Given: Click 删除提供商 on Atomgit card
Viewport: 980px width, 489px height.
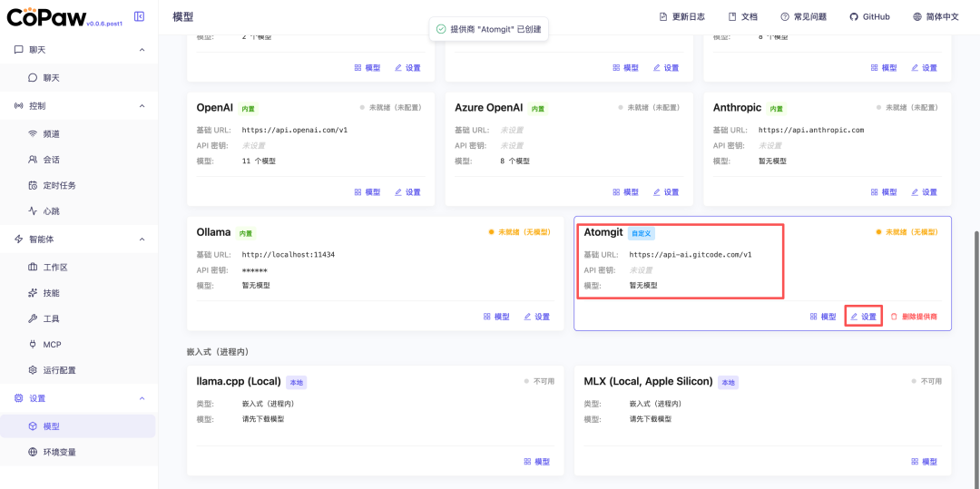Looking at the screenshot, I should 914,317.
